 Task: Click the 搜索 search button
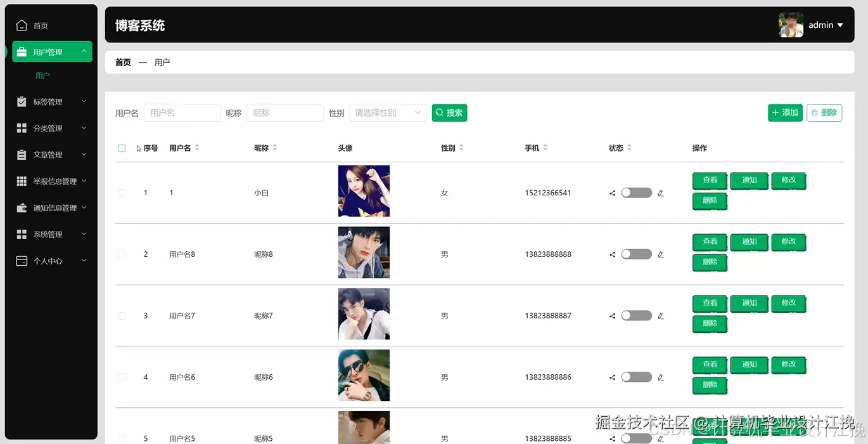tap(449, 113)
